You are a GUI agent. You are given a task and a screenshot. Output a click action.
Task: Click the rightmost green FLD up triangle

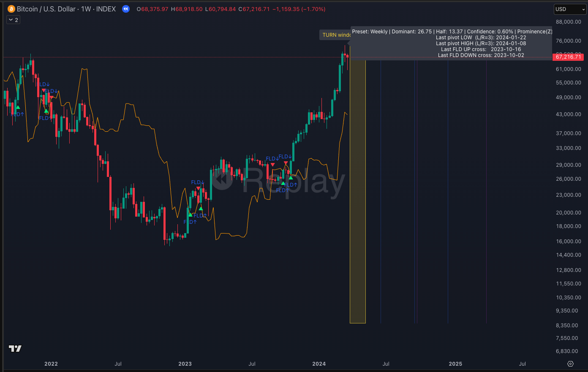pos(291,178)
